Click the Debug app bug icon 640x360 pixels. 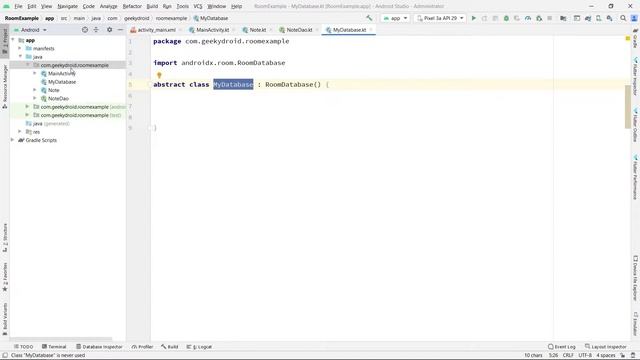click(x=506, y=18)
